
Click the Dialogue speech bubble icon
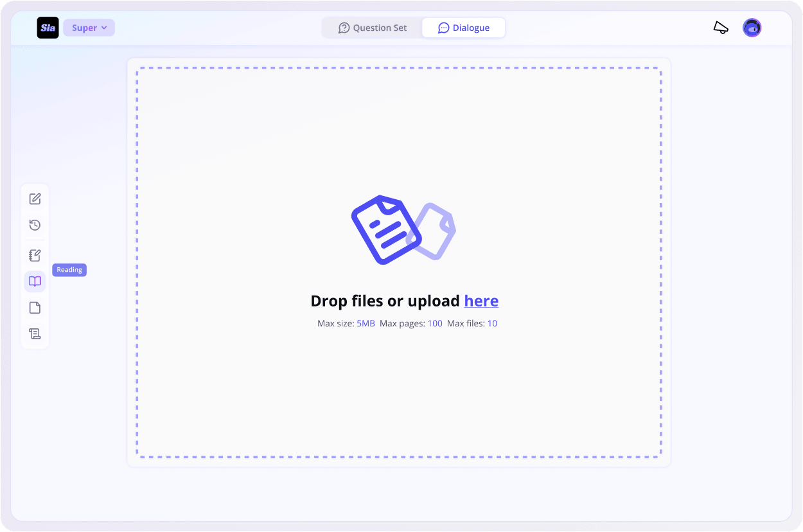[443, 28]
